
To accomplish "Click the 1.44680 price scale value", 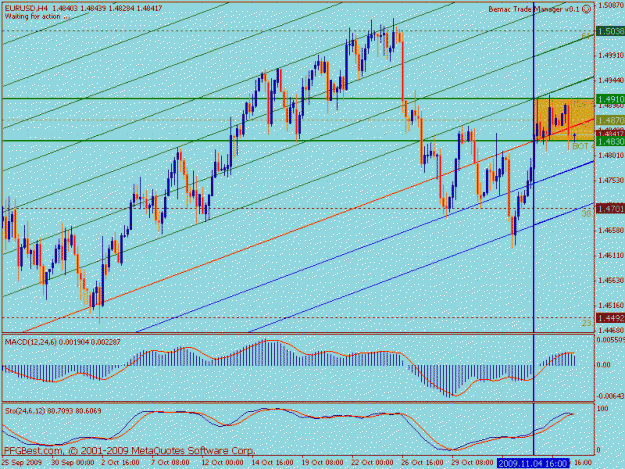I will coord(611,330).
